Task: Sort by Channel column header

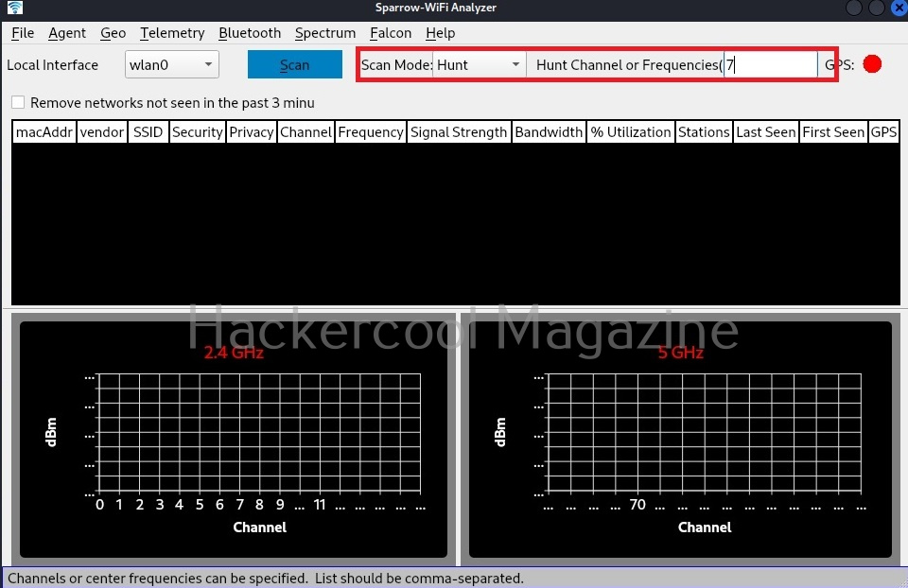Action: click(306, 132)
